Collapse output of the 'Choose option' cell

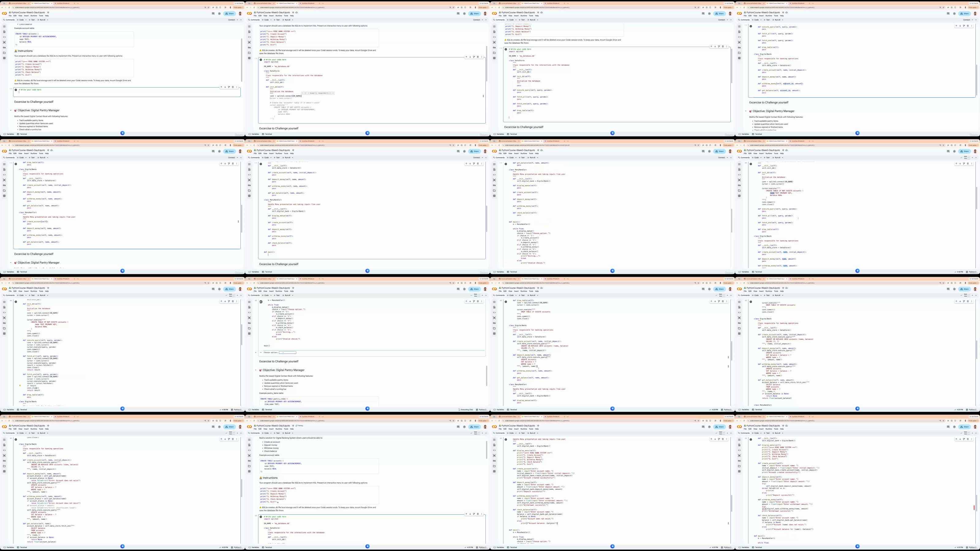pyautogui.click(x=256, y=353)
